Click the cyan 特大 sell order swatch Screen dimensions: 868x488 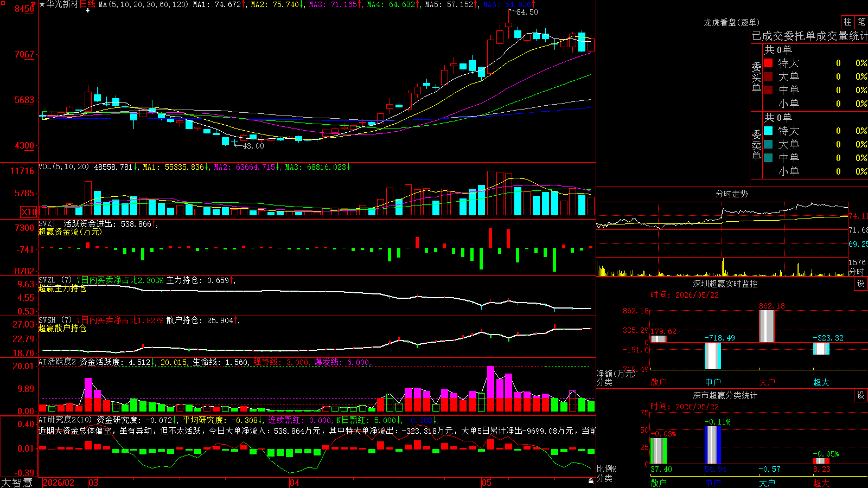tap(768, 131)
